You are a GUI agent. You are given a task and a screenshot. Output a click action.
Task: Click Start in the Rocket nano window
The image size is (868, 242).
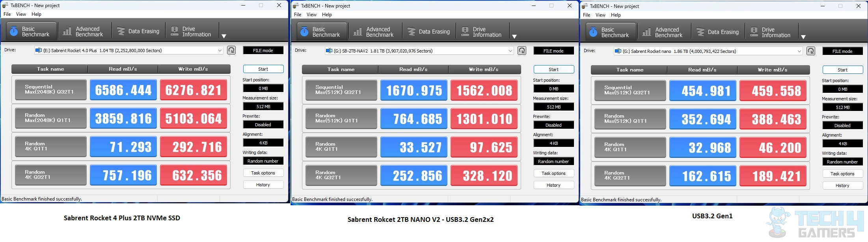tap(843, 70)
